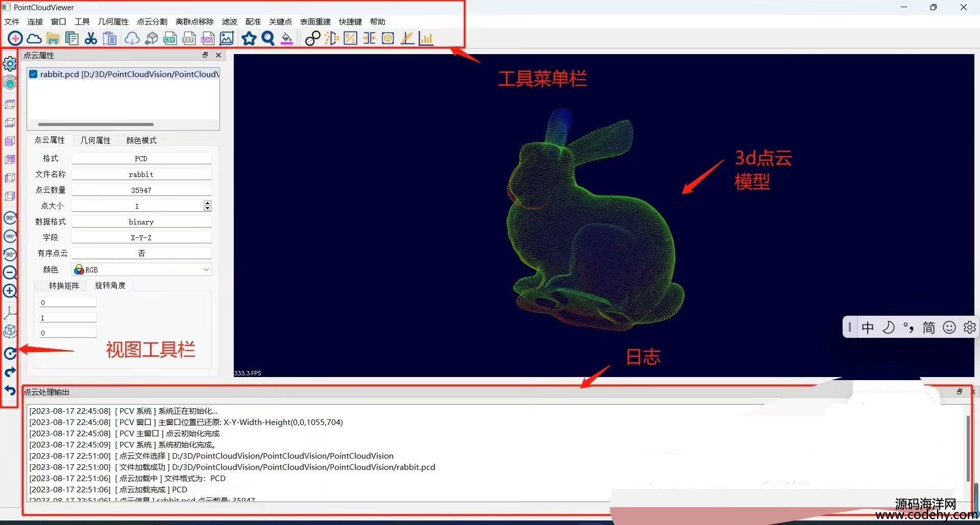This screenshot has width=980, height=525.
Task: Open the 快捷键 menu
Action: point(350,21)
